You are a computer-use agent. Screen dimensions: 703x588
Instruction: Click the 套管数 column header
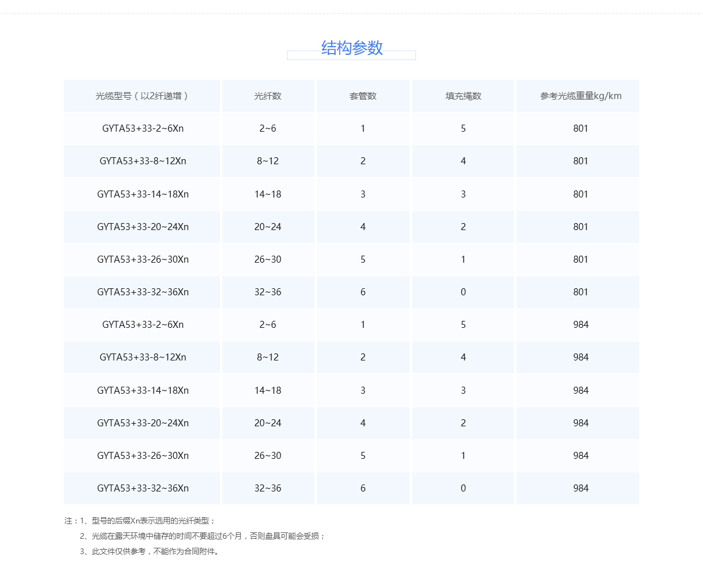[x=363, y=96]
